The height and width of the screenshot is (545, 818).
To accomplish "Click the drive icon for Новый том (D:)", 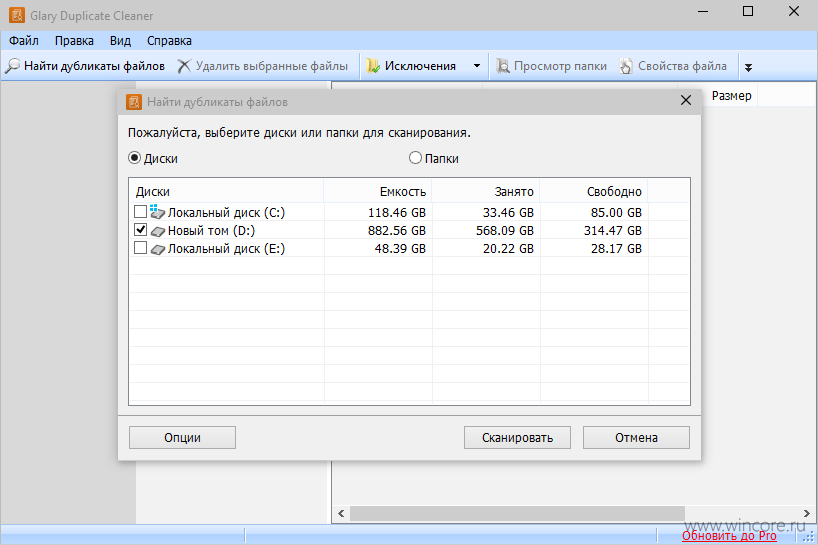I will coord(158,231).
